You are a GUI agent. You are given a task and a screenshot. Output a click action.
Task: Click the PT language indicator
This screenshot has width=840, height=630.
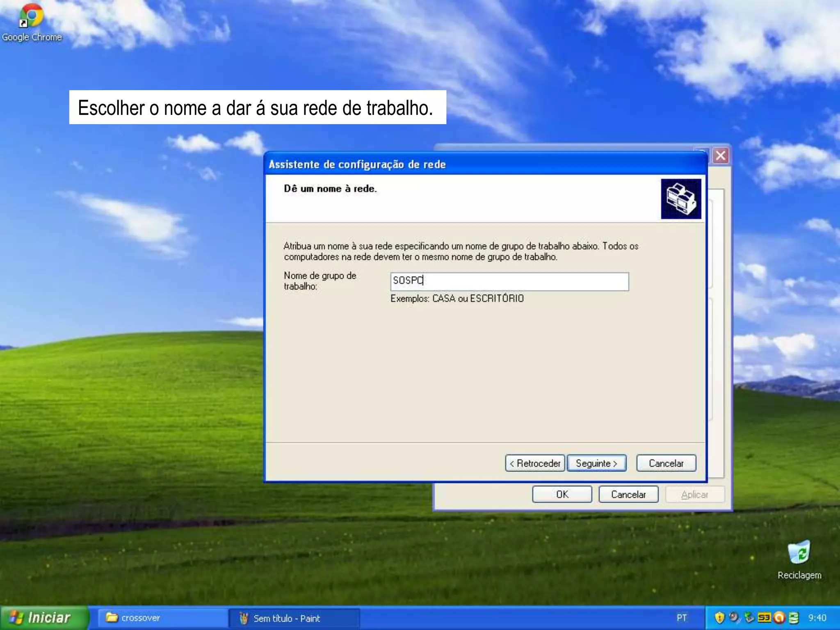tap(682, 618)
